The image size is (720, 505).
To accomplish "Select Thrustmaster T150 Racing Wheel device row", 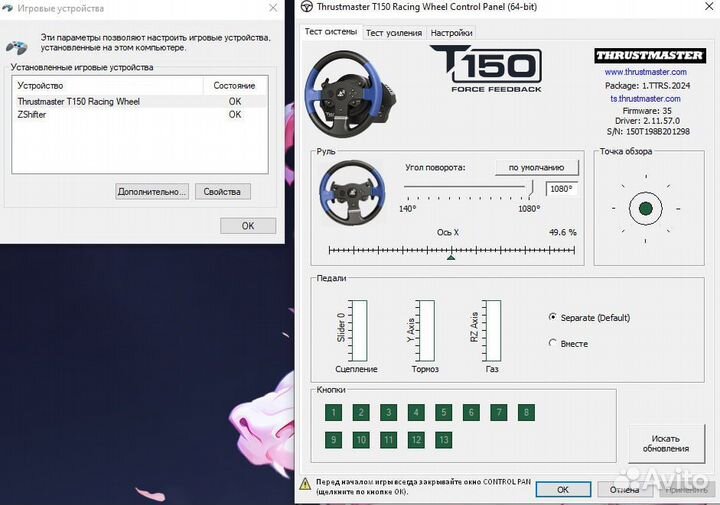I will click(x=140, y=101).
